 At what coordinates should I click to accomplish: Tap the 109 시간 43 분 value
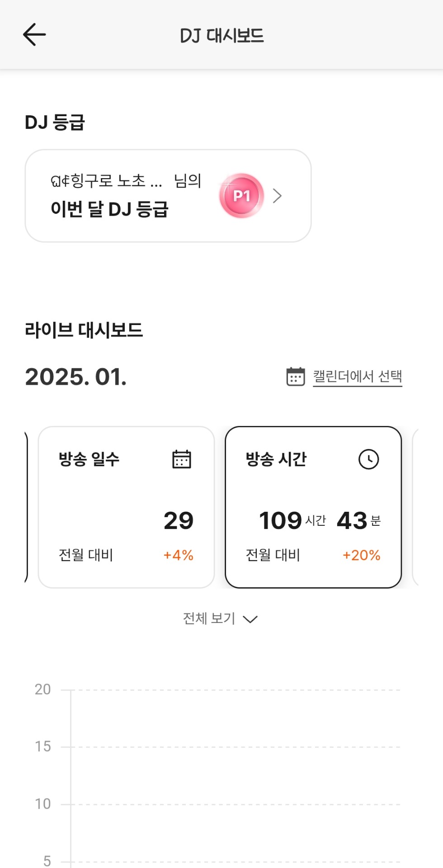coord(320,520)
